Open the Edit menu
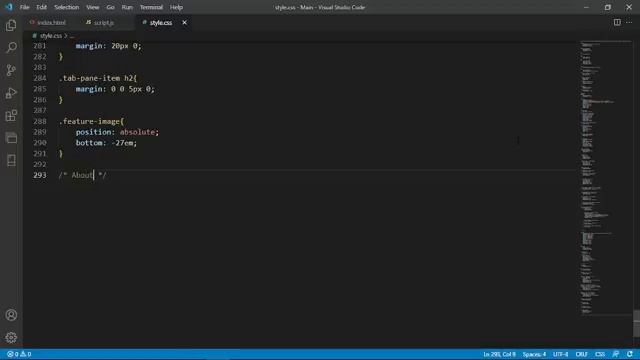 [41, 7]
